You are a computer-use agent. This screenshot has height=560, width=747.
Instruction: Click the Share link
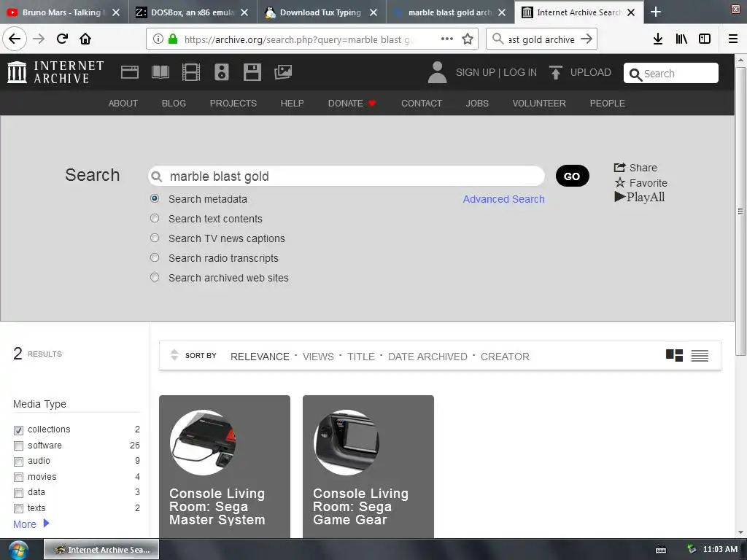point(635,168)
